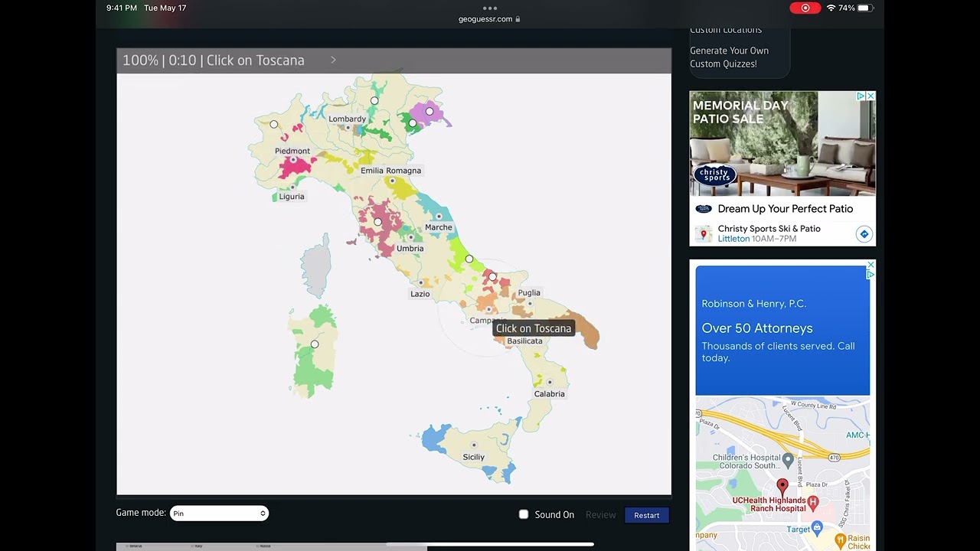Click the white pin on Valle d'Aosta

pyautogui.click(x=274, y=124)
